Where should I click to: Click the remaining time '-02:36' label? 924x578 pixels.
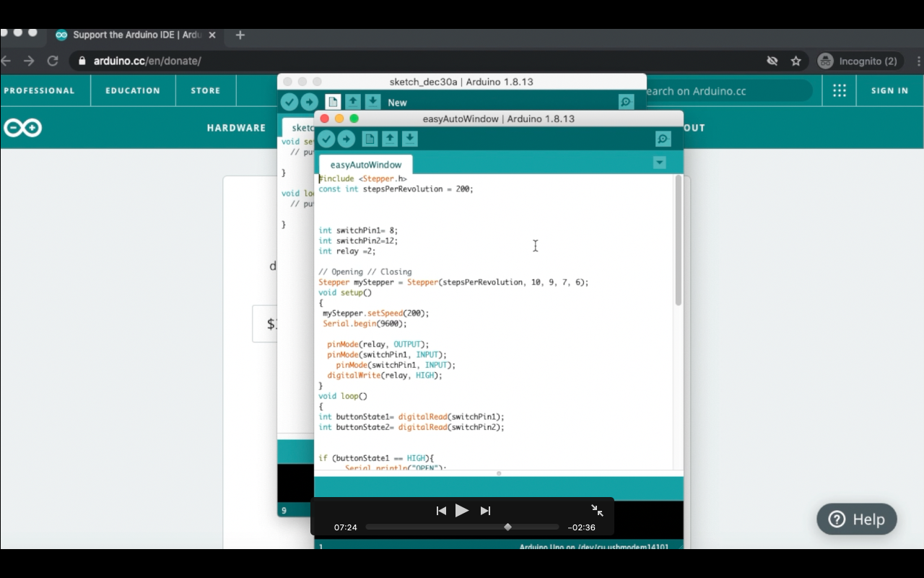pos(582,527)
